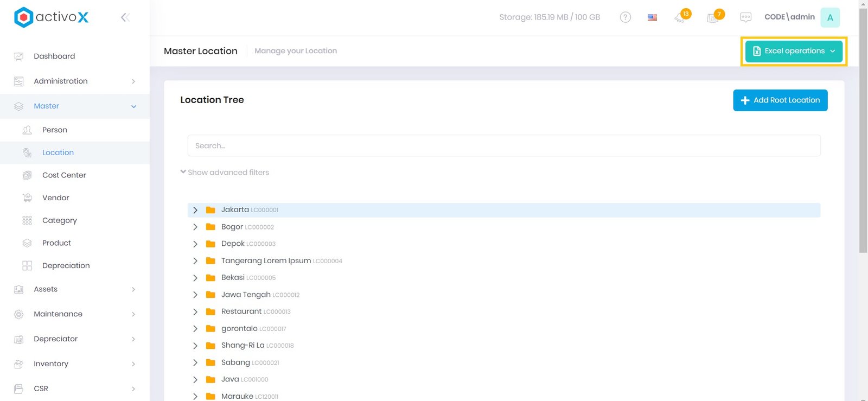Screen dimensions: 868x401
Task: Click the Jakarta folder icon
Action: click(210, 210)
